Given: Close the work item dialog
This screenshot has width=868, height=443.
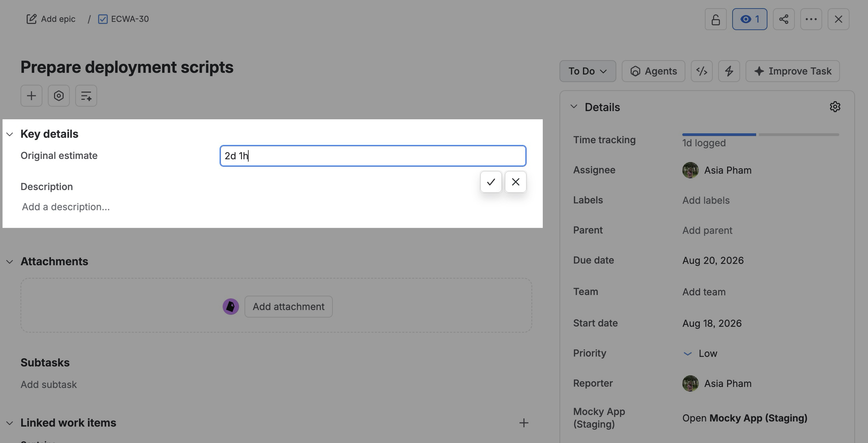Looking at the screenshot, I should (x=838, y=19).
